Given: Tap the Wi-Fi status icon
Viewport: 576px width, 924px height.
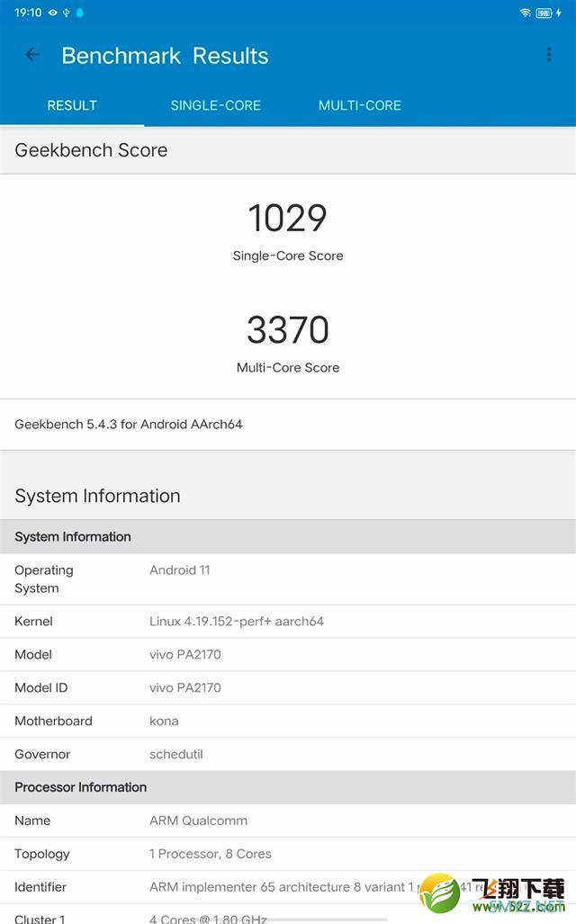Looking at the screenshot, I should point(525,13).
